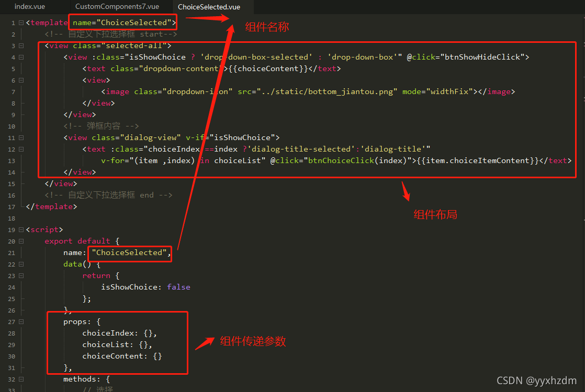This screenshot has width=585, height=392.
Task: Click the return keyword on line 23
Action: (x=96, y=276)
